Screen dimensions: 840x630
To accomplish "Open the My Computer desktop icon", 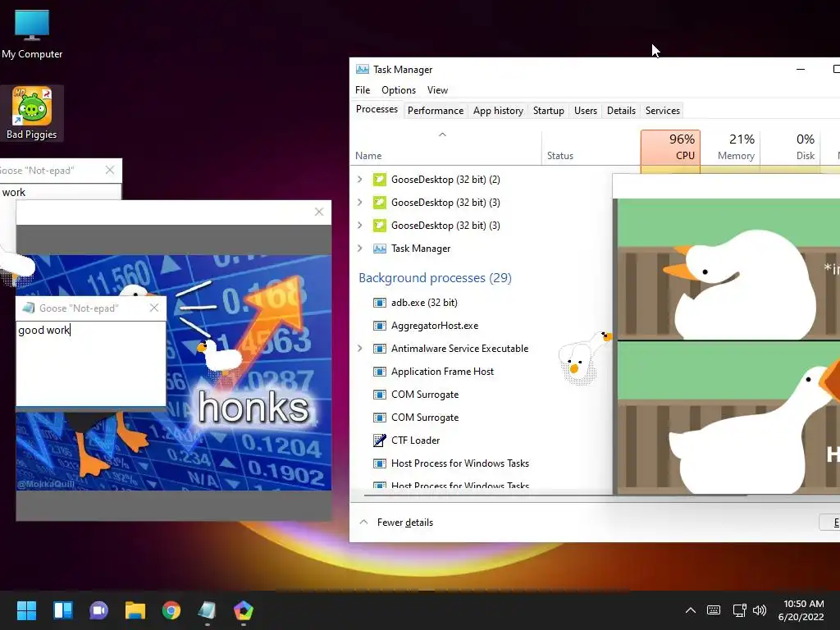I will click(32, 34).
